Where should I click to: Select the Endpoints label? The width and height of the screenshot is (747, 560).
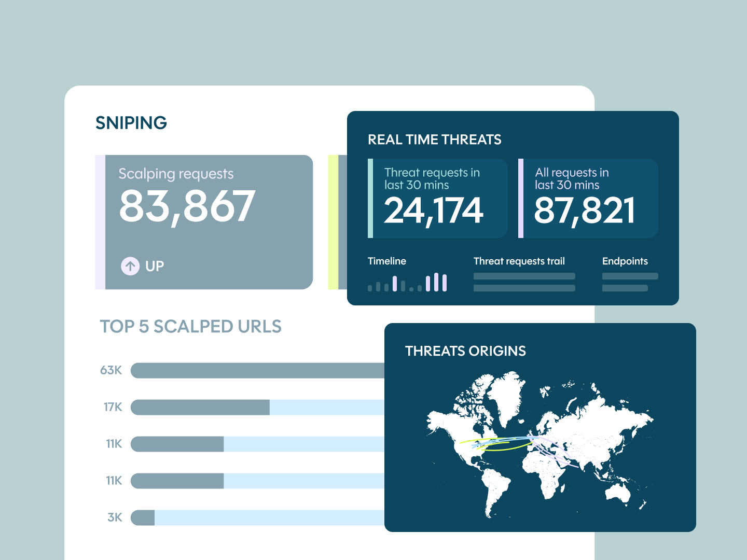(x=625, y=261)
